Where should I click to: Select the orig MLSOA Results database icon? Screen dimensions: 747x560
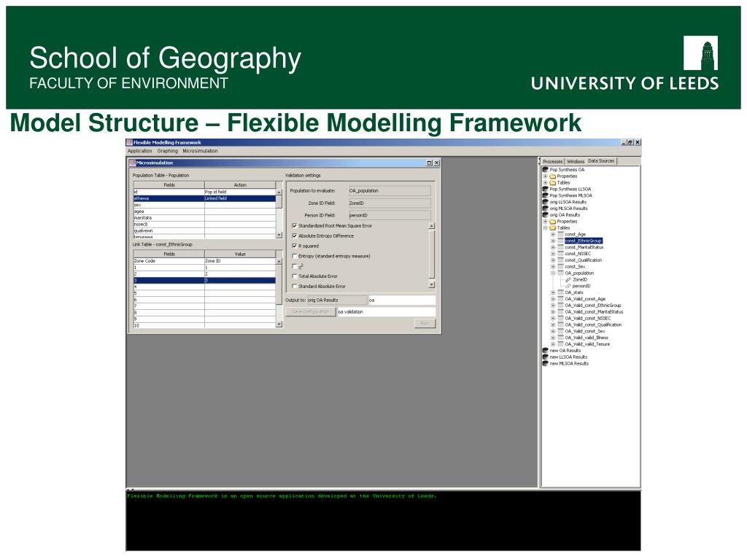[x=546, y=208]
